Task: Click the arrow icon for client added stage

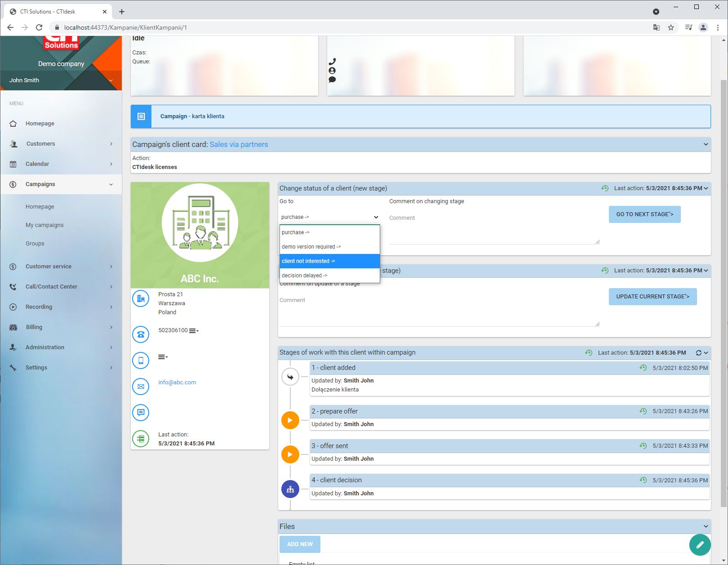Action: click(x=290, y=377)
